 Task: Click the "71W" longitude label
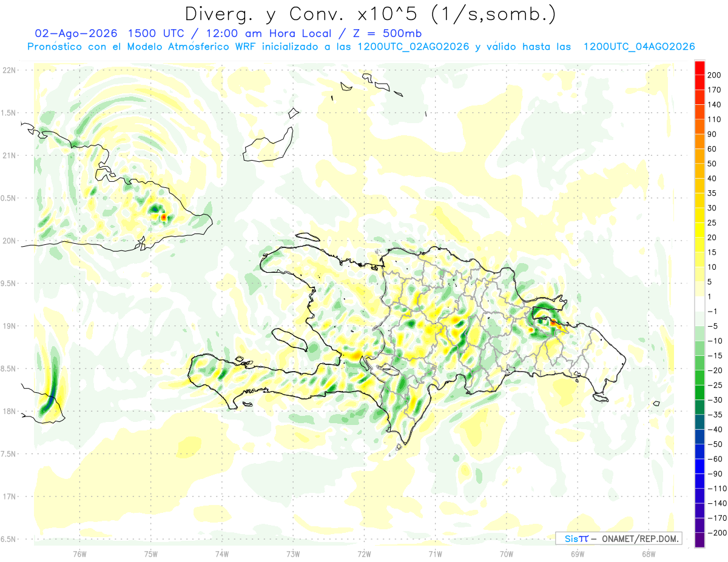[x=435, y=554]
